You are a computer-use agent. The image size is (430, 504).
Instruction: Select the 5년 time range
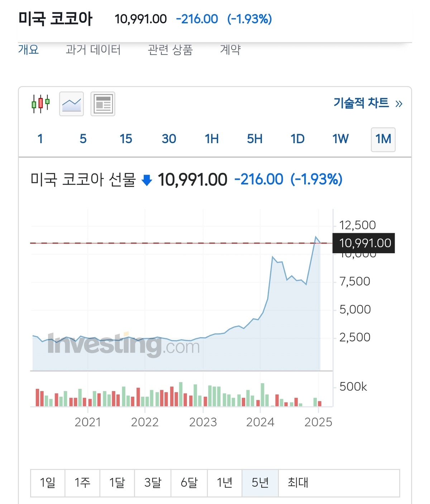tap(260, 483)
